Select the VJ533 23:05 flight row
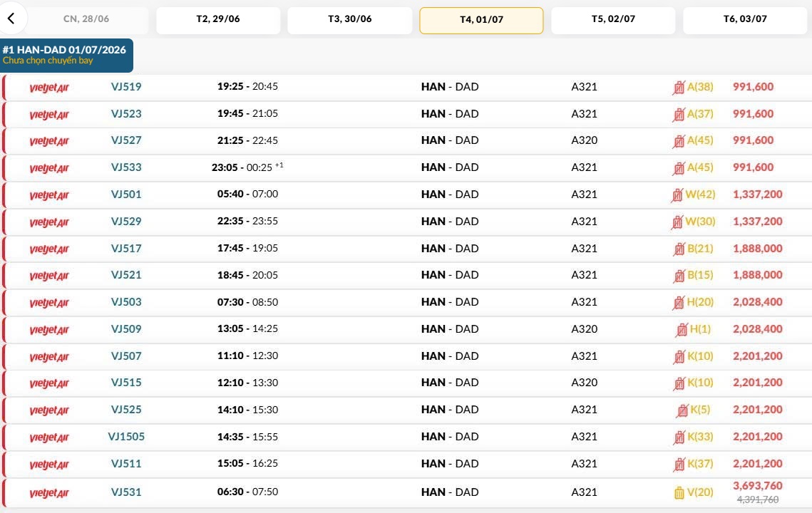The image size is (812, 513). point(406,167)
